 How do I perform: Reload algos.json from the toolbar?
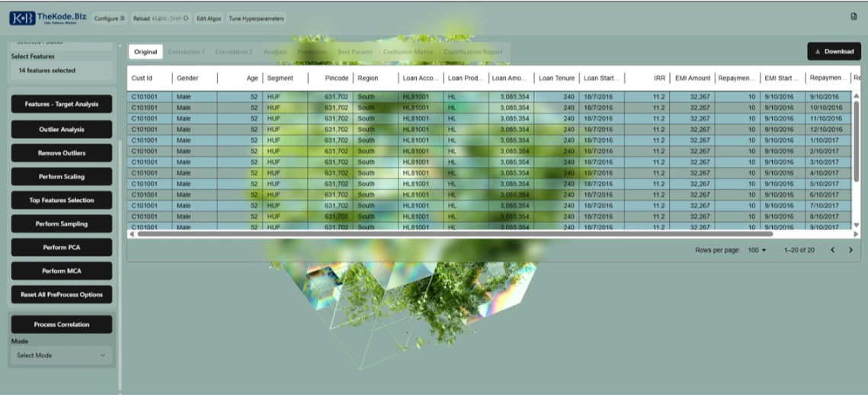pos(160,18)
